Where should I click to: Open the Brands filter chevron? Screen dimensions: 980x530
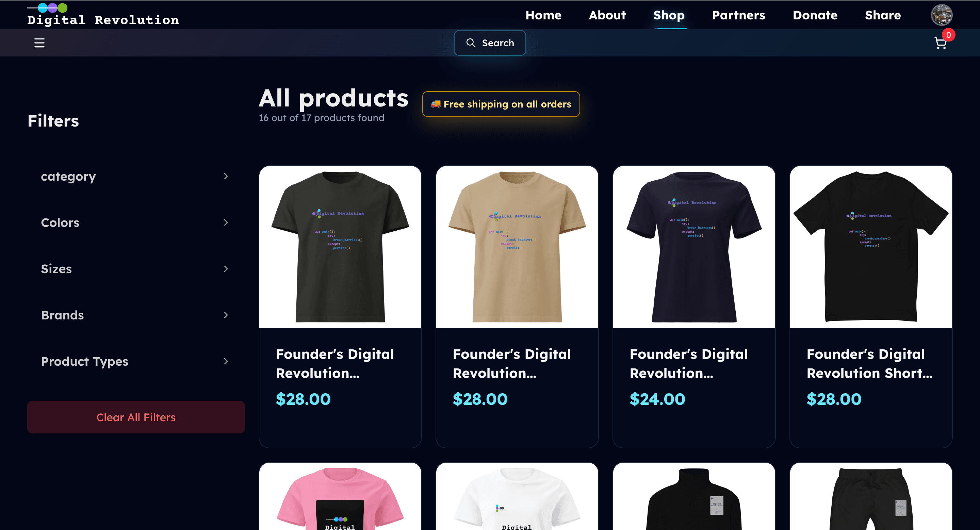coord(226,315)
